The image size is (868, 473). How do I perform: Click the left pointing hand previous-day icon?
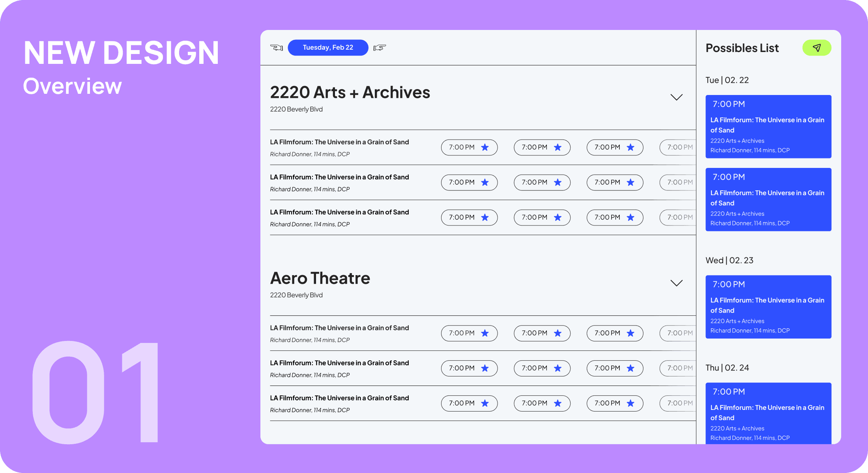[x=277, y=48]
